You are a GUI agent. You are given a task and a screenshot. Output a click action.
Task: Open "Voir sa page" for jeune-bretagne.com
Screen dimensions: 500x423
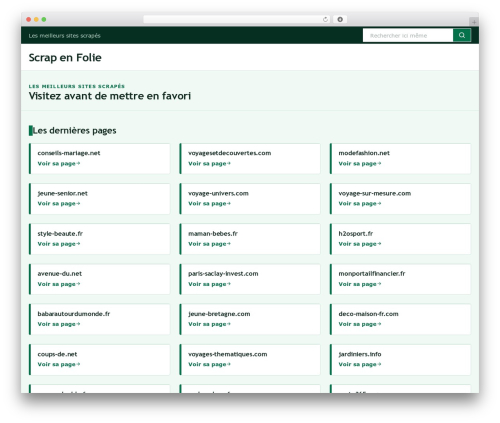pyautogui.click(x=209, y=324)
